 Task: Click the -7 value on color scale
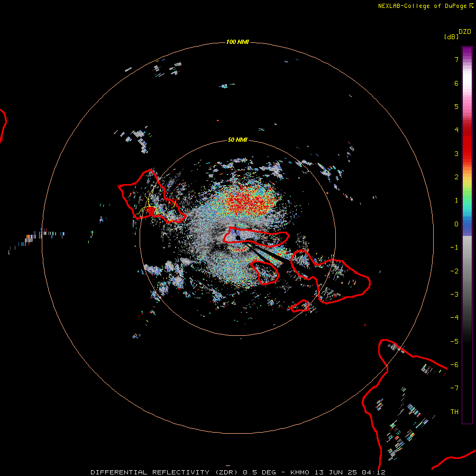click(454, 388)
